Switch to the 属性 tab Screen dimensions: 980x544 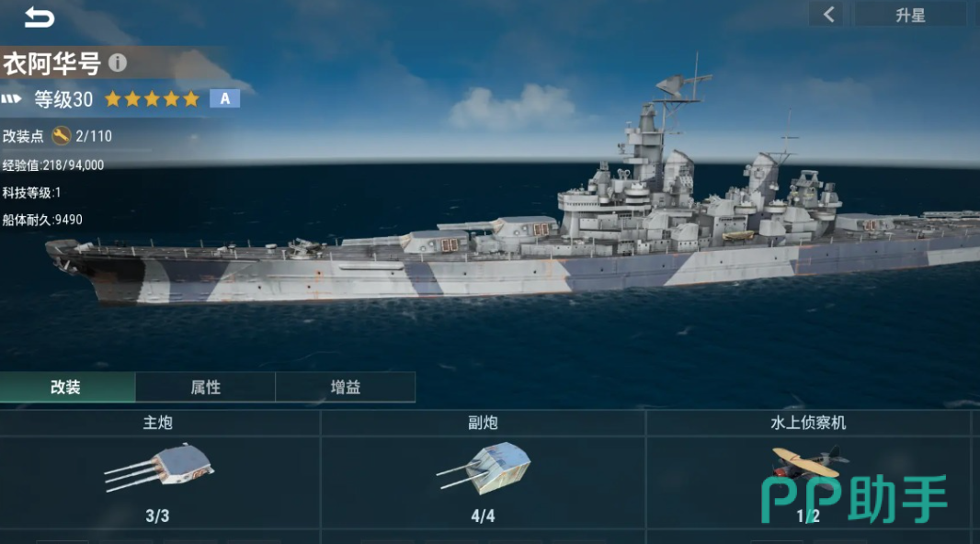point(206,387)
